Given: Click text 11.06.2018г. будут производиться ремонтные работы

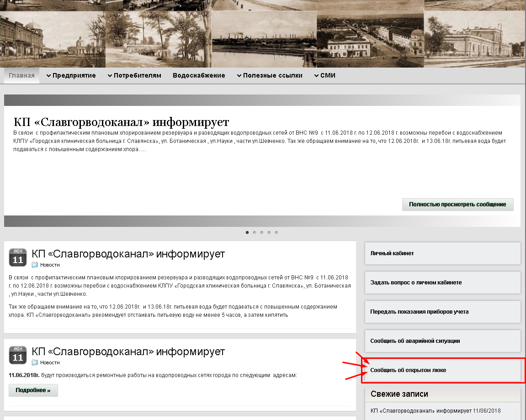Looking at the screenshot, I should (x=153, y=375).
